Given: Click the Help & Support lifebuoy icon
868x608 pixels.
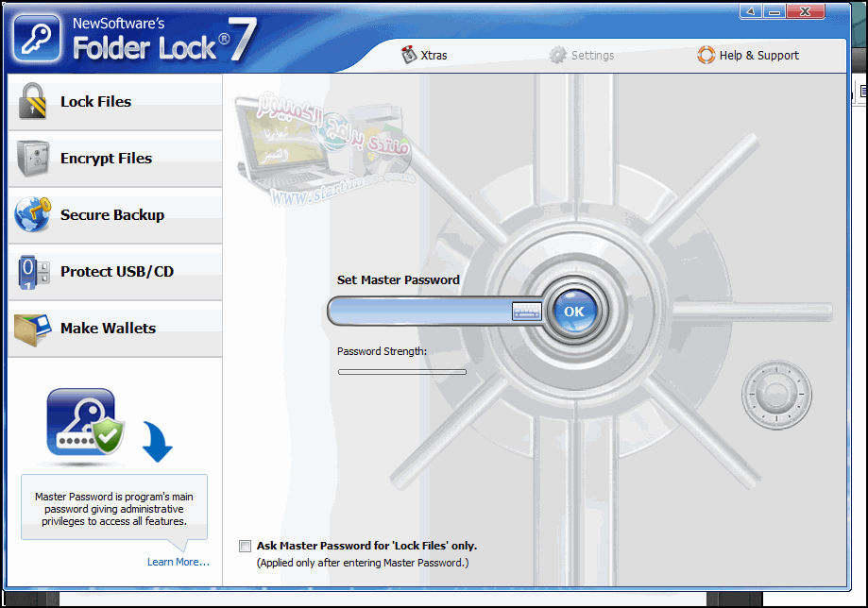Looking at the screenshot, I should [x=706, y=55].
